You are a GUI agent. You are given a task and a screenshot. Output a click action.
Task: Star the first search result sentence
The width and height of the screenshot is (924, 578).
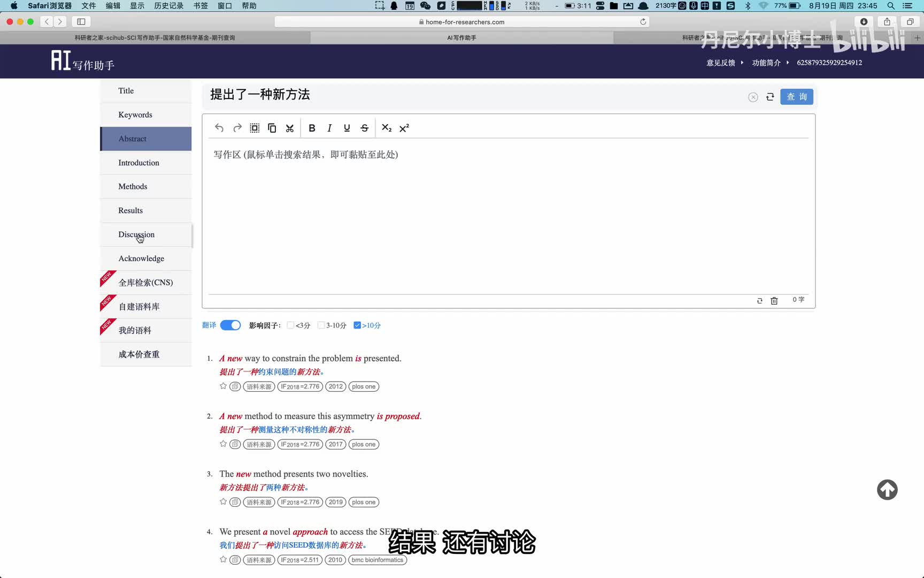224,386
